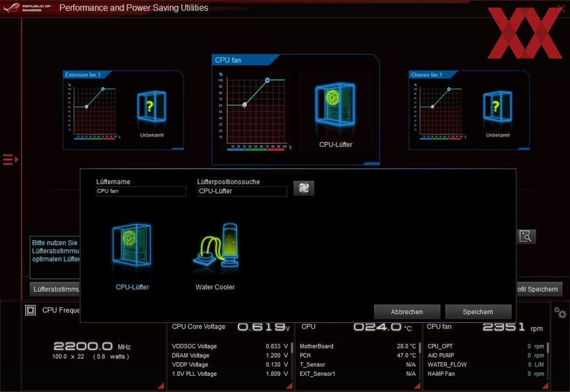Click the unknown fan icon for Chassis fan 1
This screenshot has height=392, width=570.
tap(497, 106)
